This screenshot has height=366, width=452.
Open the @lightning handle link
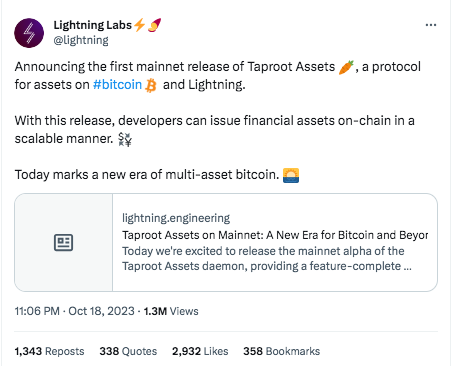click(x=81, y=40)
